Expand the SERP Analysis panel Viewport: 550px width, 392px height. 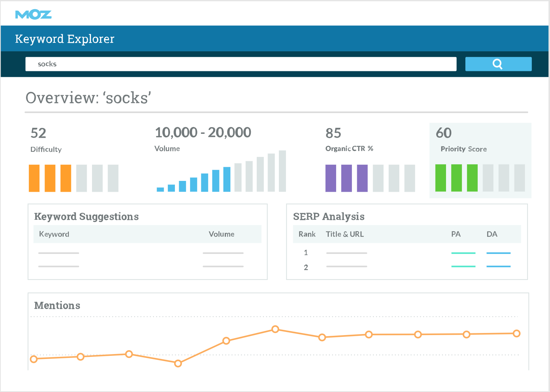(x=329, y=217)
